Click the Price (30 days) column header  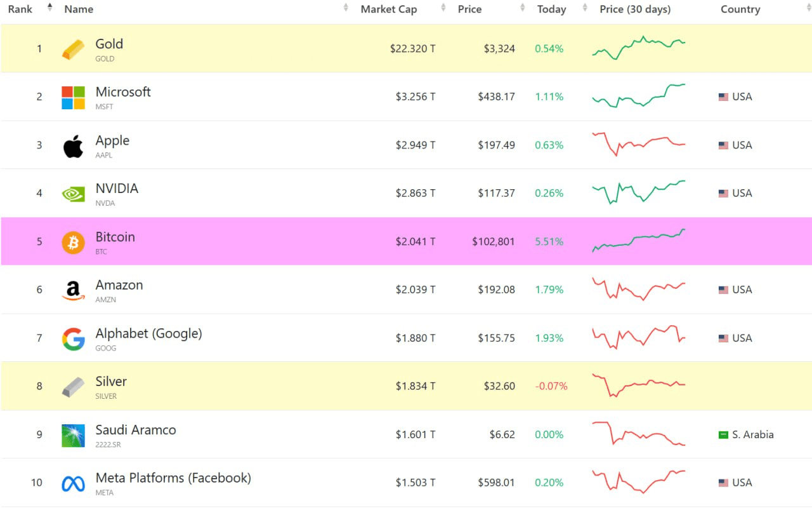click(635, 10)
